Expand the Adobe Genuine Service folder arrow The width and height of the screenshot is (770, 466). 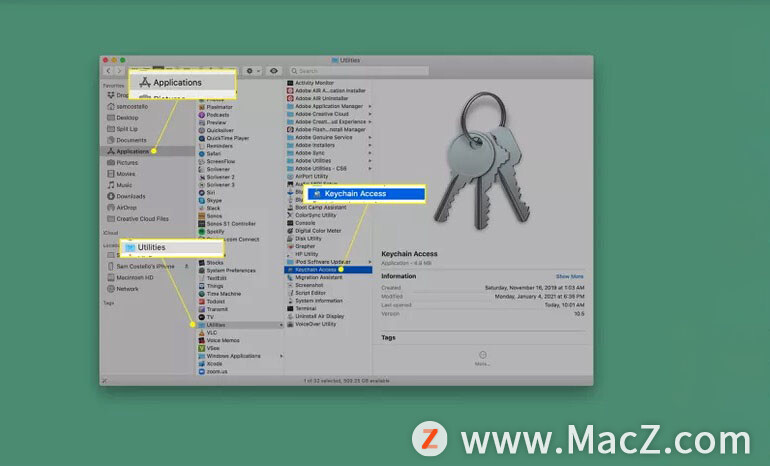[370, 137]
